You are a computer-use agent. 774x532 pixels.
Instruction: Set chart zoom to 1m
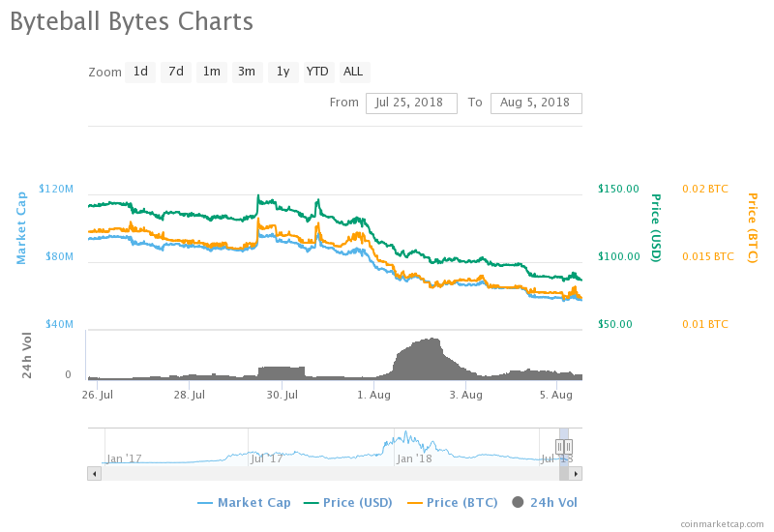point(212,72)
